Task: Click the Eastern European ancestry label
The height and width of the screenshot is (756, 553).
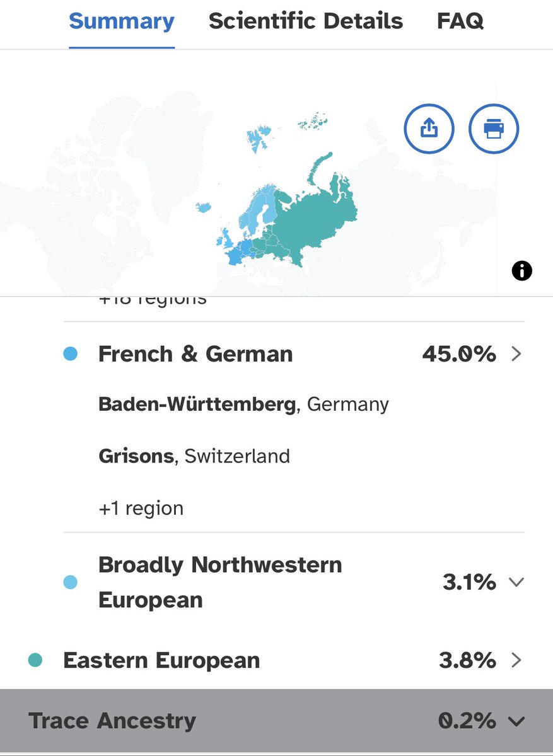Action: pyautogui.click(x=161, y=660)
